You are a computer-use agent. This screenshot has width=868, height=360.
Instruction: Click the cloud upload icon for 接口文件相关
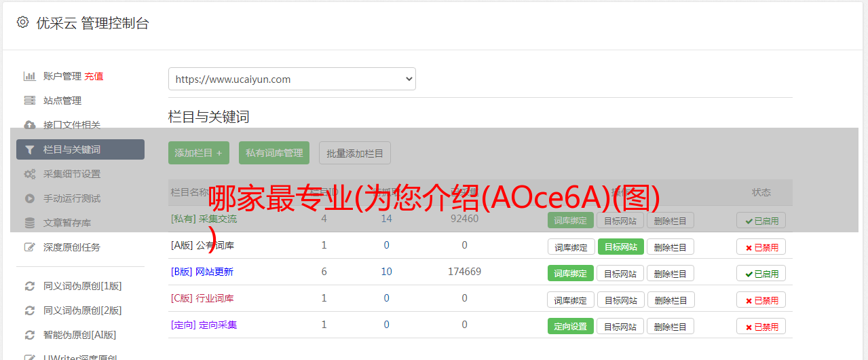(29, 125)
